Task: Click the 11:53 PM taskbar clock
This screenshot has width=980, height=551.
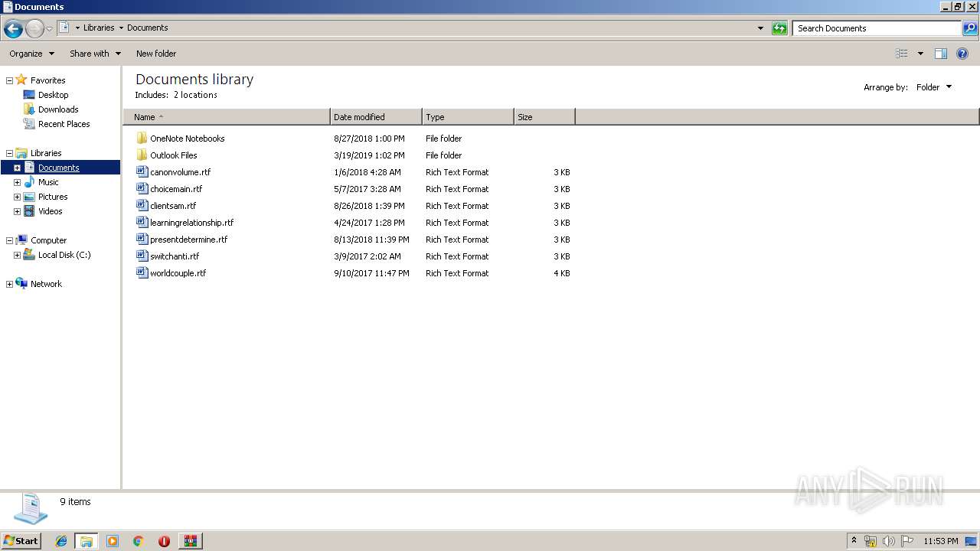Action: (x=941, y=541)
